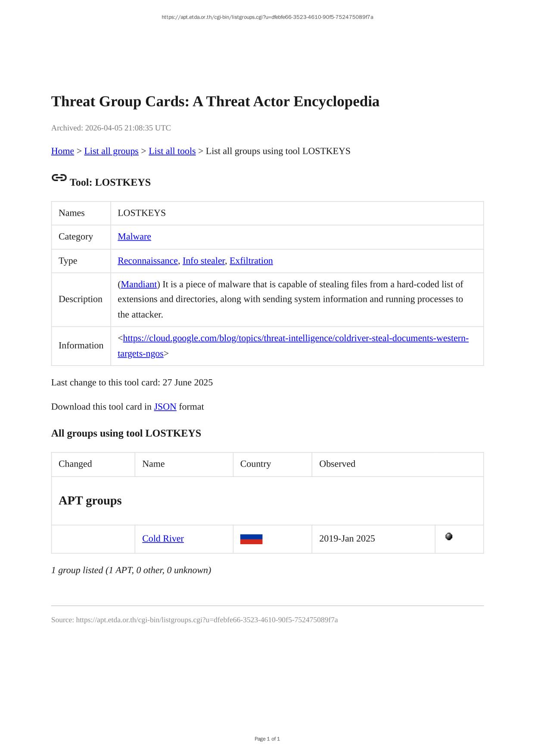Open the Exfiltration type link

coord(251,260)
